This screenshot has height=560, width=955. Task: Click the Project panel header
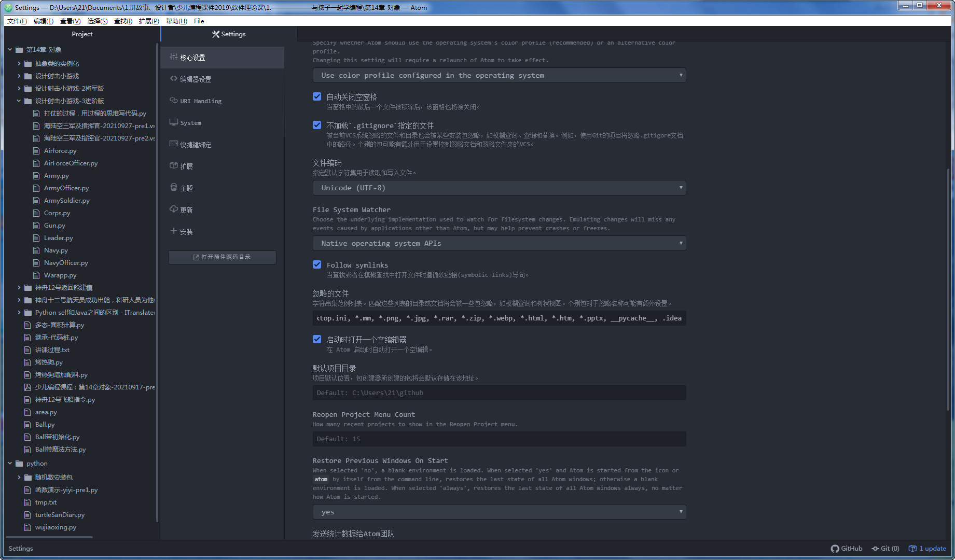[82, 34]
